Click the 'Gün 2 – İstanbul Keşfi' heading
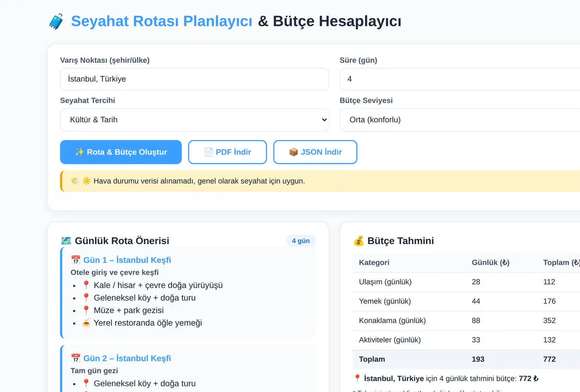This screenshot has height=392, width=580. coord(127,358)
